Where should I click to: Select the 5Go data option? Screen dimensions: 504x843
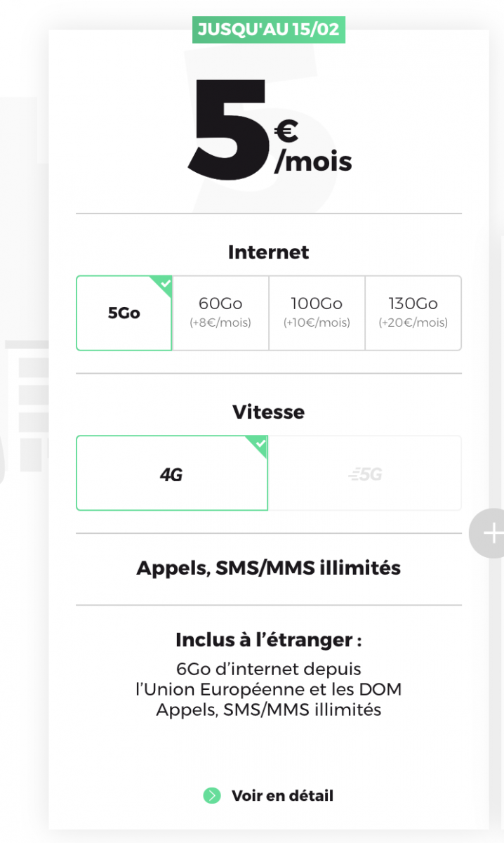coord(124,313)
